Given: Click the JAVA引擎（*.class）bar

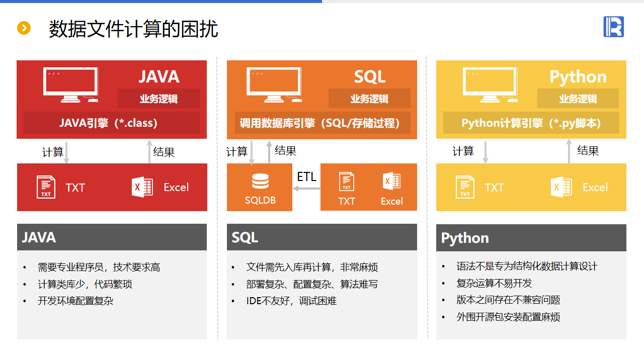Looking at the screenshot, I should pos(111,123).
